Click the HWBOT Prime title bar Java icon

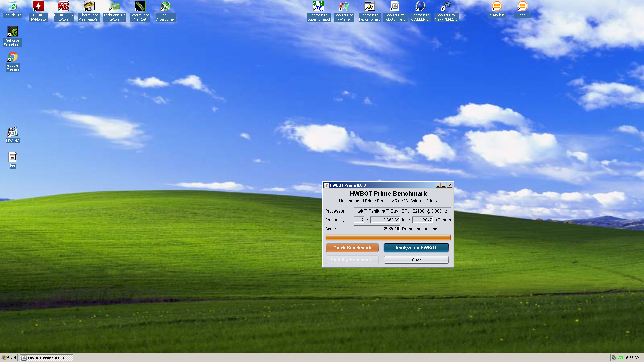(x=326, y=185)
